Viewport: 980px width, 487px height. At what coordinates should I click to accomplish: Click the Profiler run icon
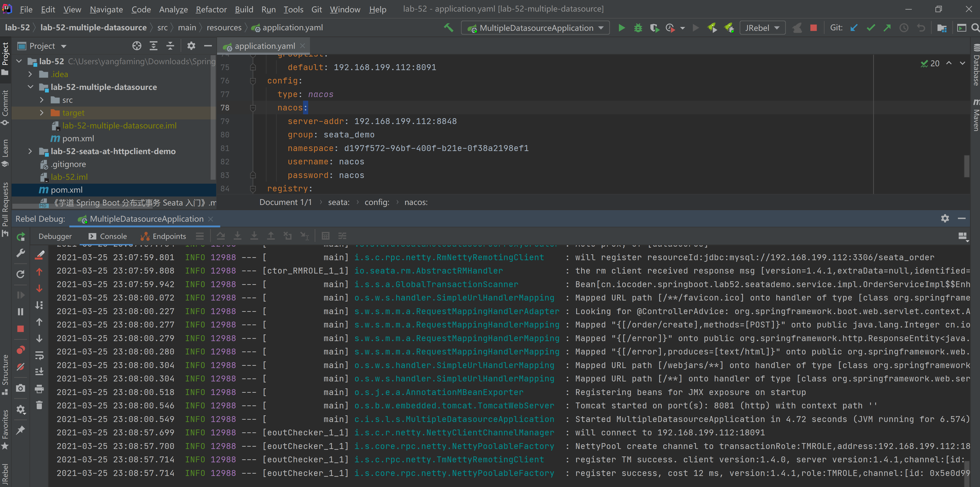pyautogui.click(x=670, y=28)
